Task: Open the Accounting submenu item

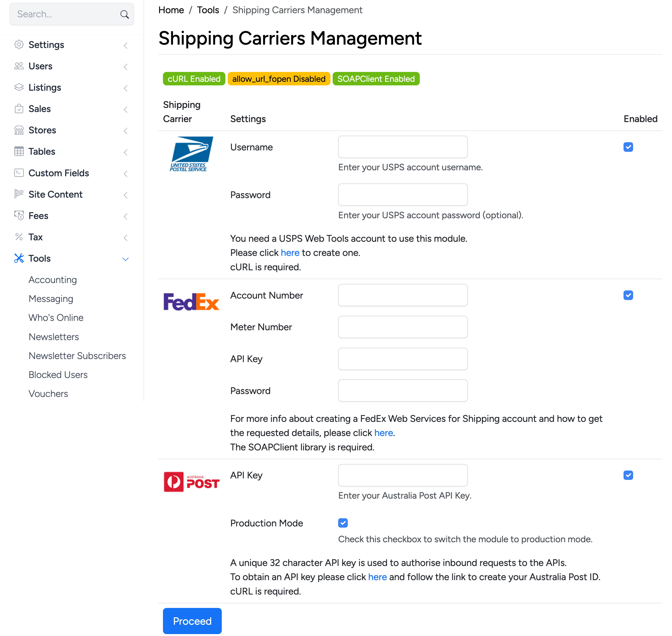Action: click(x=53, y=280)
